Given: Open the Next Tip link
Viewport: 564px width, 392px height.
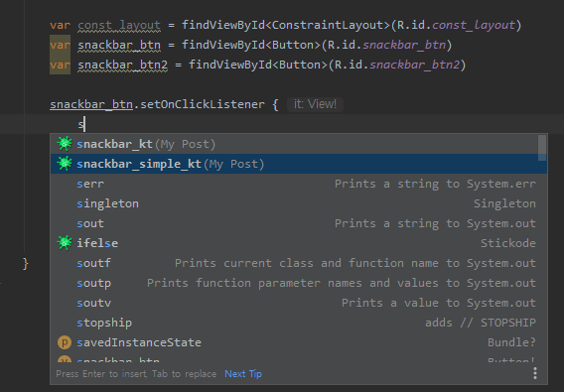Looking at the screenshot, I should click(x=243, y=374).
